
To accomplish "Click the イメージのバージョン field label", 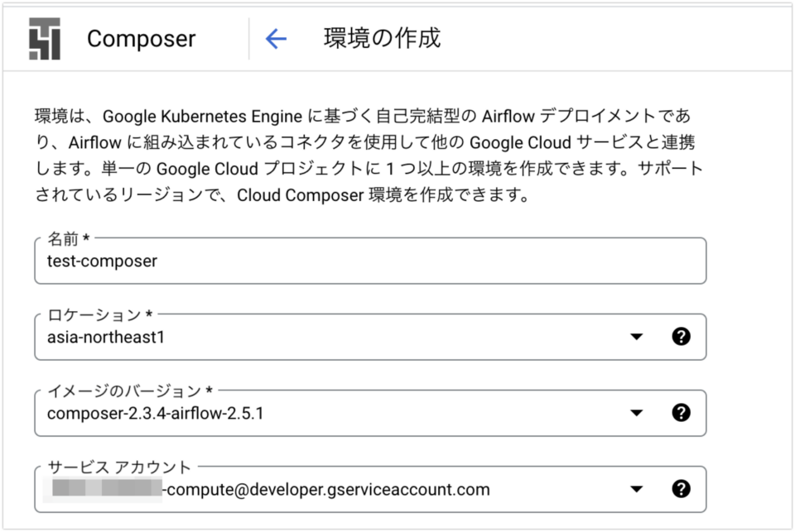I will point(128,391).
